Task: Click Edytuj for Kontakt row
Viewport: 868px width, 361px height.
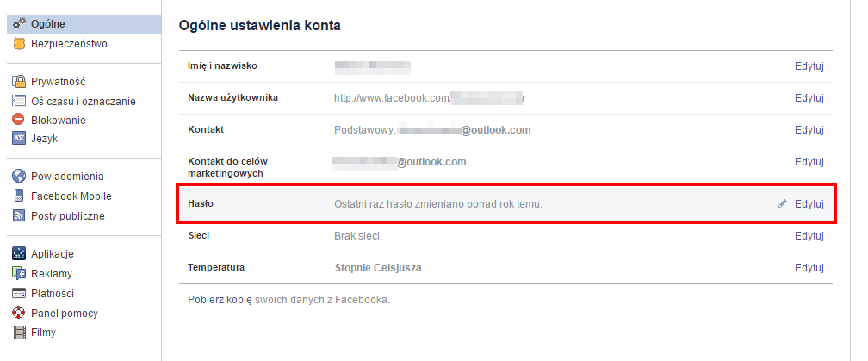Action: click(809, 129)
